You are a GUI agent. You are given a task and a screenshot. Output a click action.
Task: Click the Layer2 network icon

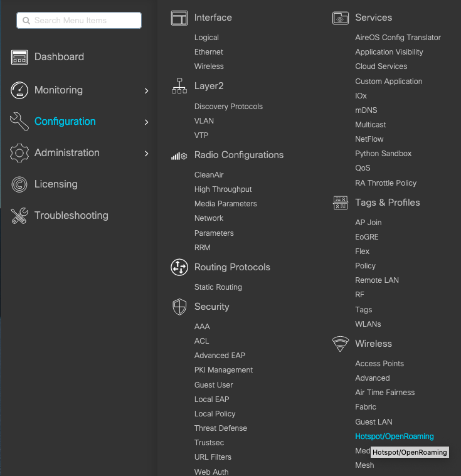(179, 87)
